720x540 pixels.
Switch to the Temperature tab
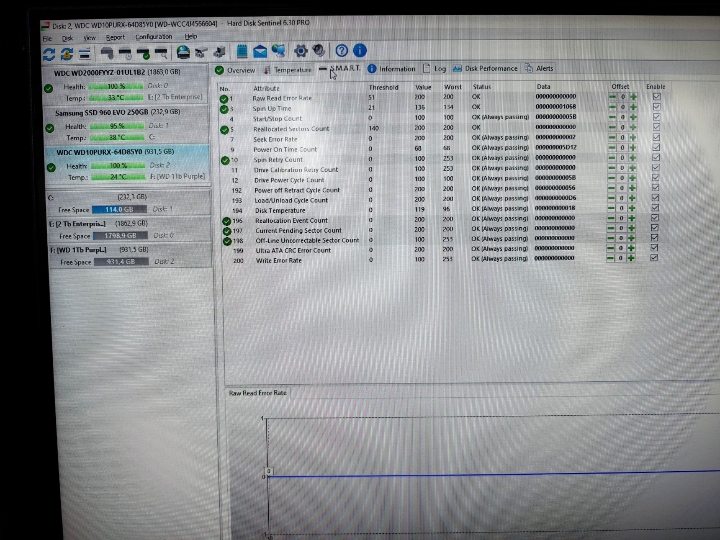(x=287, y=70)
